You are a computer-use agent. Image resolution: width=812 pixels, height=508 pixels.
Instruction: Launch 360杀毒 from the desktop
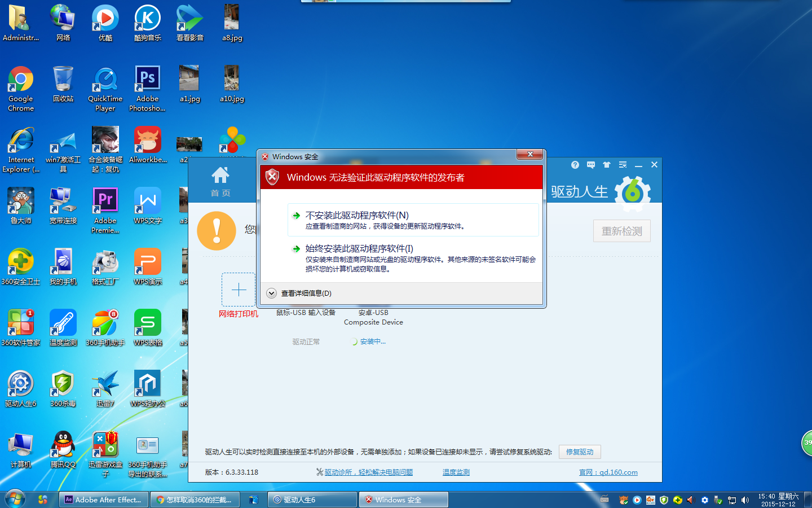(x=63, y=389)
